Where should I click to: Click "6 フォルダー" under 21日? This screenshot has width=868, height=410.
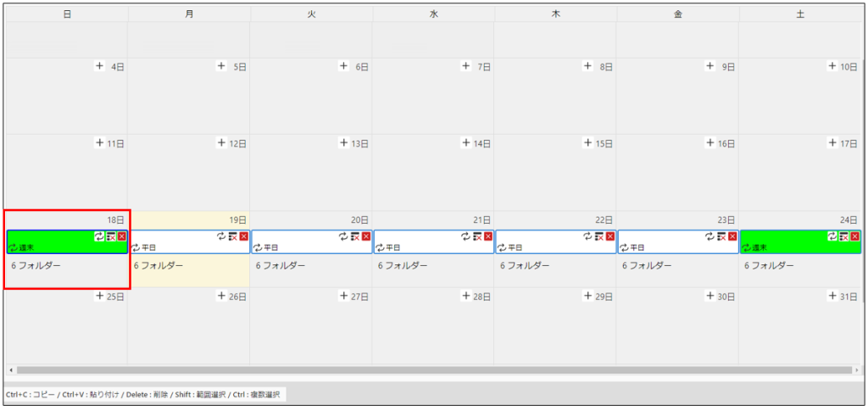point(403,266)
